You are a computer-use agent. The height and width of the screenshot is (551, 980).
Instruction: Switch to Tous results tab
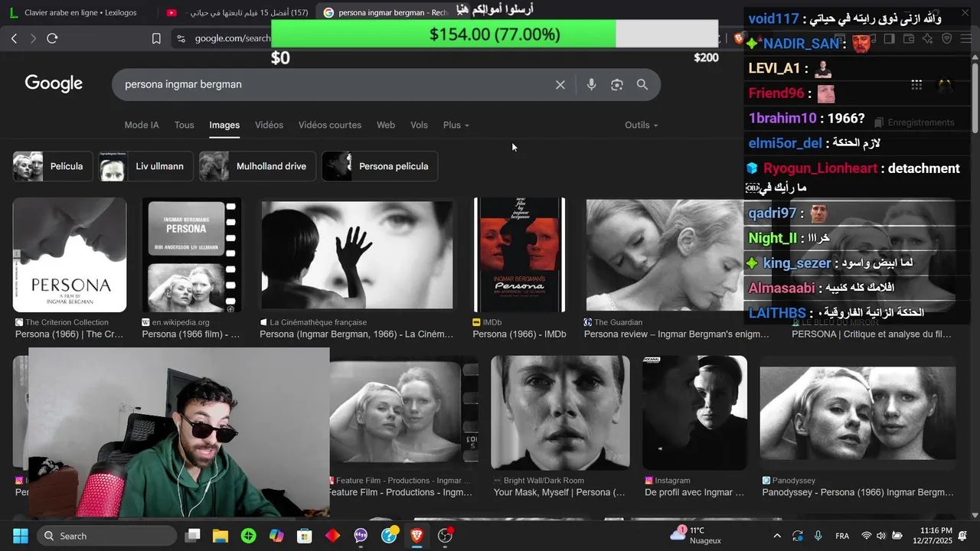(x=184, y=125)
